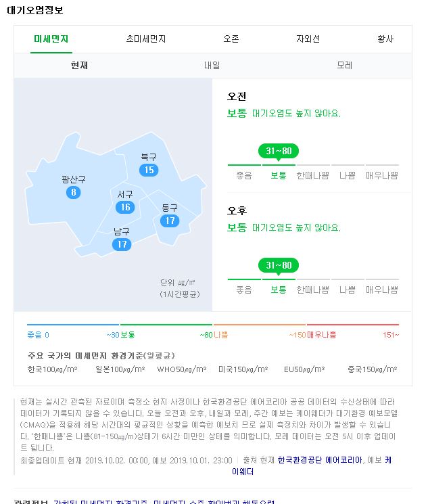Image resolution: width=428 pixels, height=504 pixels.
Task: Click the morning 31~80 range bubble
Action: [x=279, y=151]
